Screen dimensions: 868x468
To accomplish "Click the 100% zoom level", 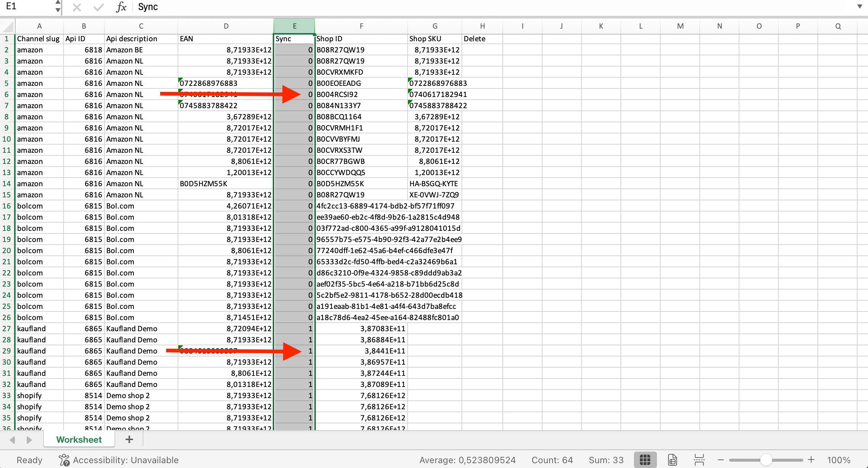I will click(838, 460).
